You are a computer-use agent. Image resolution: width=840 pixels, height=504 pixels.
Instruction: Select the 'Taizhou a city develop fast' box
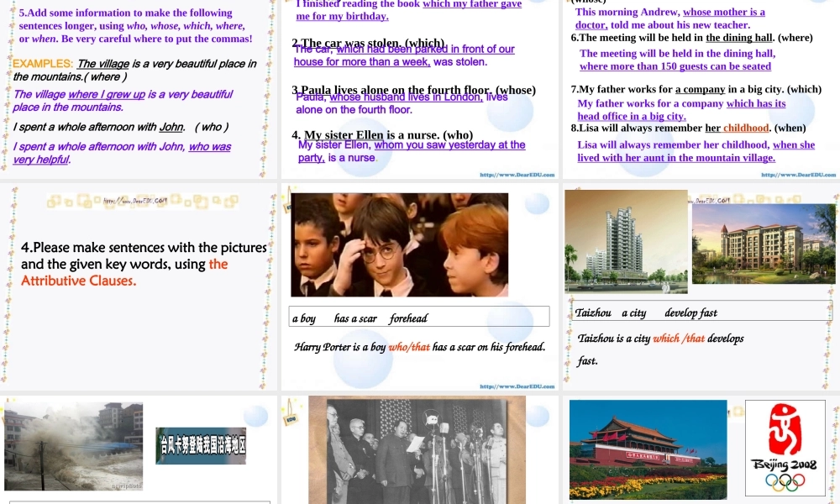(701, 311)
